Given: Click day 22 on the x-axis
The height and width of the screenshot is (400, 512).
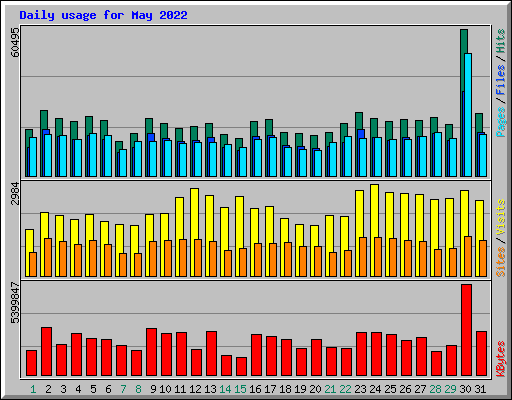Looking at the screenshot, I should (x=345, y=389).
